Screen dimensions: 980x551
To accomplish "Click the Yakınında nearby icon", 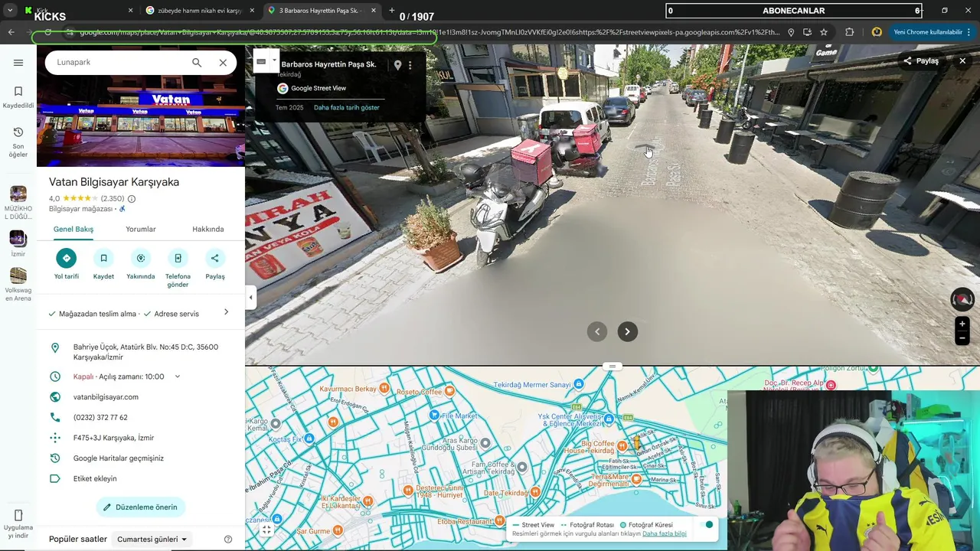I will point(141,258).
